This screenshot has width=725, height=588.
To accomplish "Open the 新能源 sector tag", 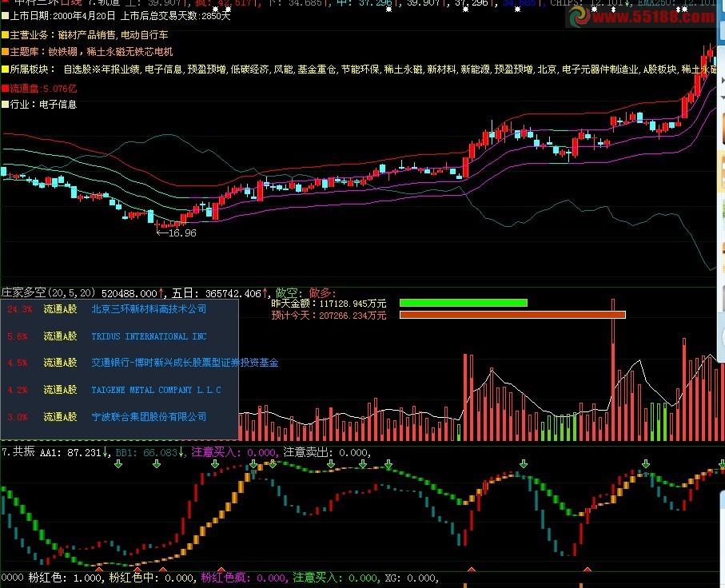I will point(475,70).
